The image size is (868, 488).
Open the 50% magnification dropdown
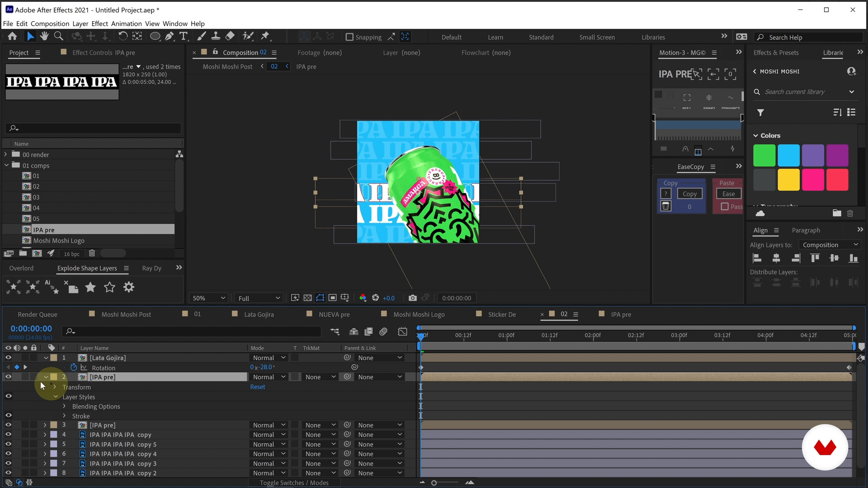[209, 298]
